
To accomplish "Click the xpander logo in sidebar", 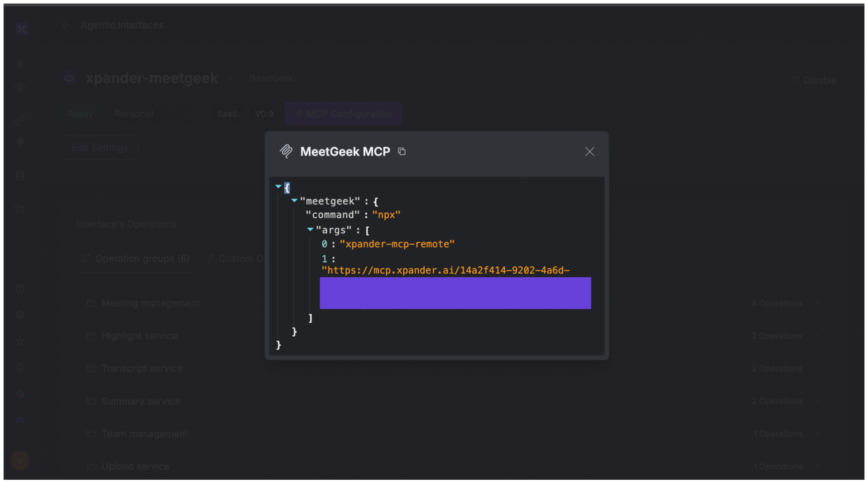I will pyautogui.click(x=22, y=29).
